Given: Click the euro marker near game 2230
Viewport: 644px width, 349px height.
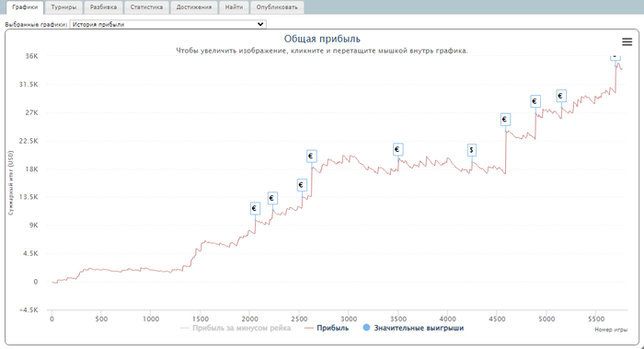Looking at the screenshot, I should [272, 198].
